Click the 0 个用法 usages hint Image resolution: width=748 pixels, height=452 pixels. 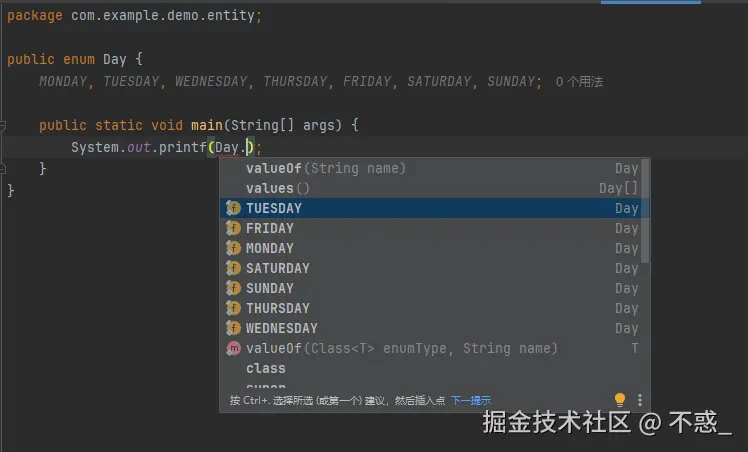[579, 82]
